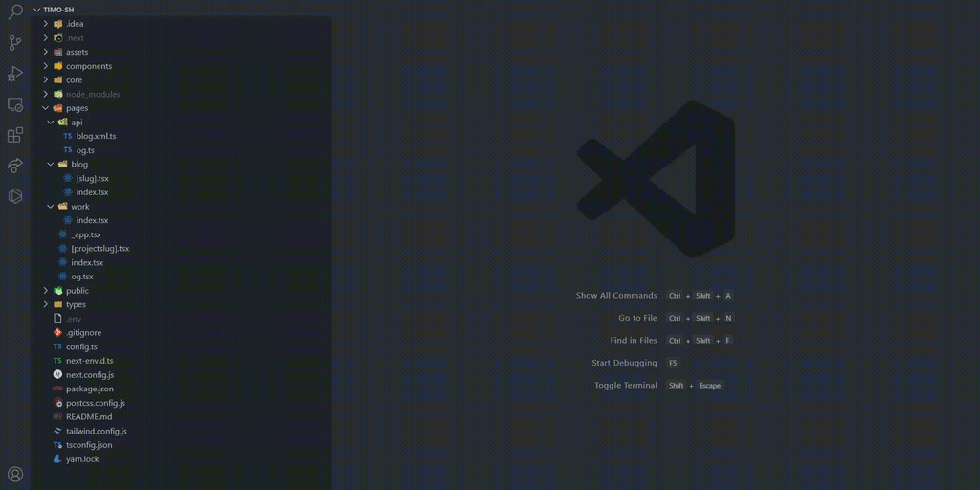Open the Remote Explorer icon
980x490 pixels.
[15, 104]
